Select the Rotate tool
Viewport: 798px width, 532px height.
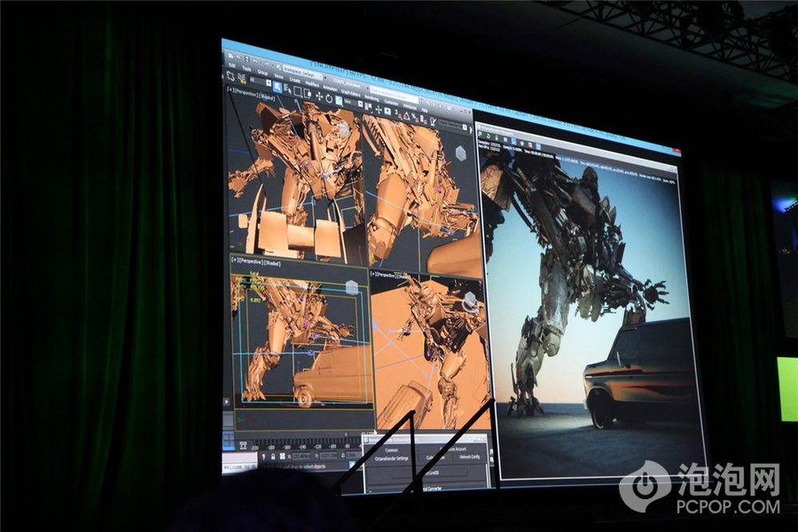pyautogui.click(x=330, y=98)
